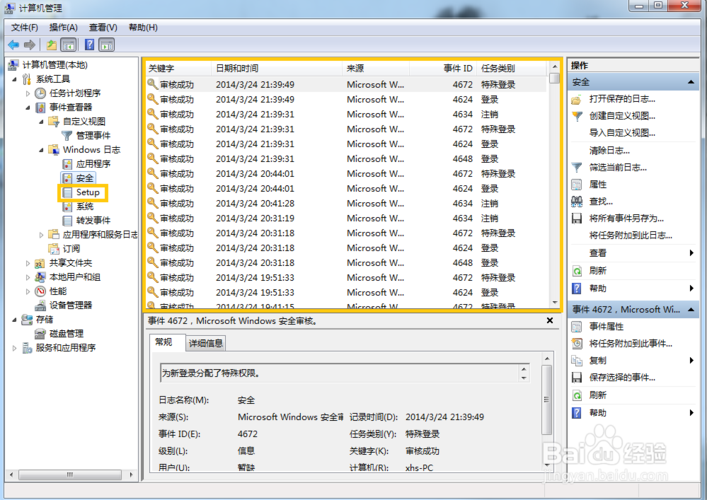Select the Setup log

click(87, 192)
